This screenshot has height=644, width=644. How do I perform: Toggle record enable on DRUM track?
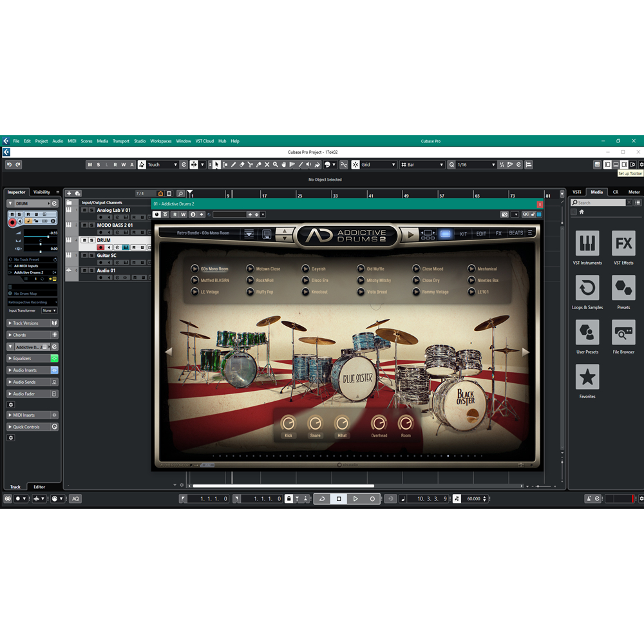pos(100,247)
